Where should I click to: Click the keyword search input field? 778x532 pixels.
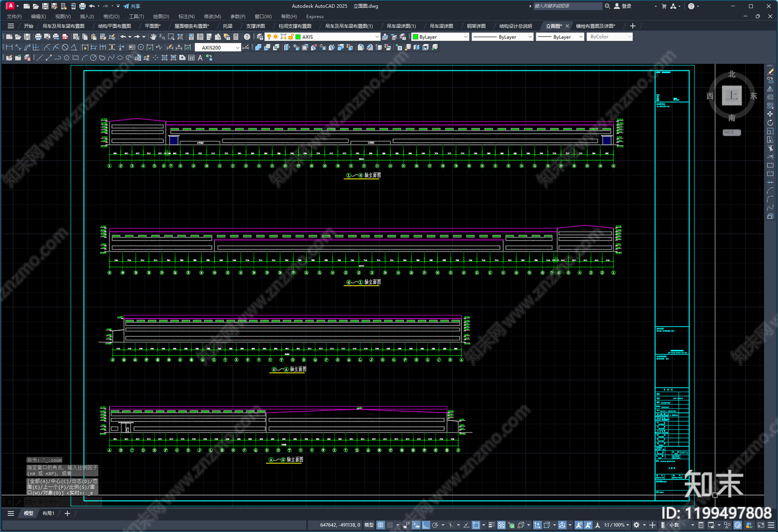click(567, 6)
